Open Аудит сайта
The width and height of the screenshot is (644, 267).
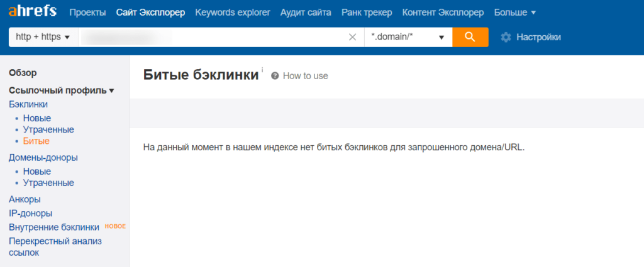pos(306,13)
